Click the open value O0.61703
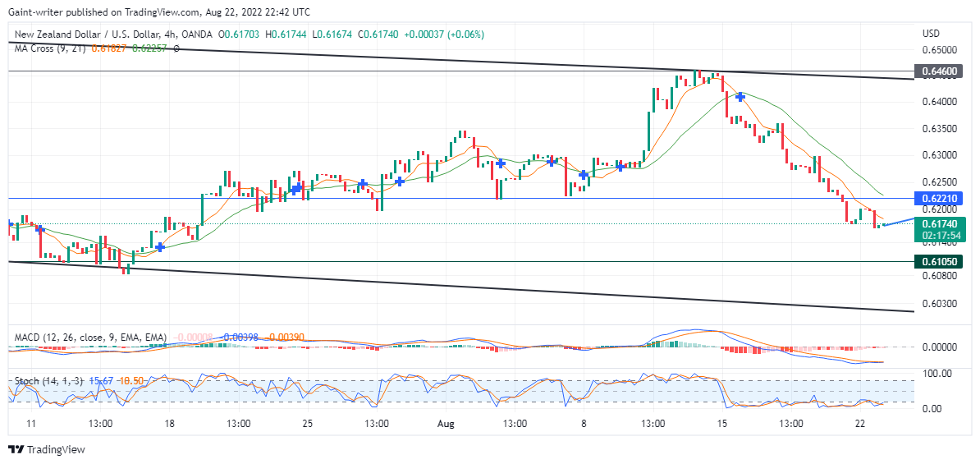 click(x=239, y=35)
